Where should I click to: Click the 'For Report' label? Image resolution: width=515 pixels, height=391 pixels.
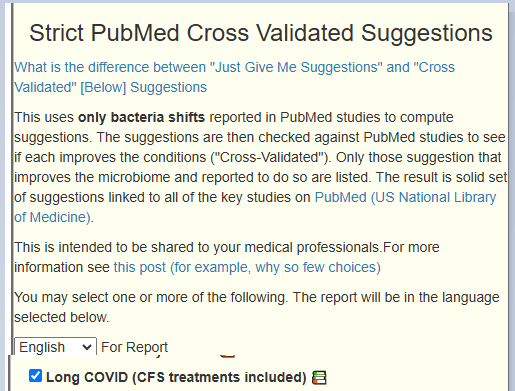(x=134, y=347)
